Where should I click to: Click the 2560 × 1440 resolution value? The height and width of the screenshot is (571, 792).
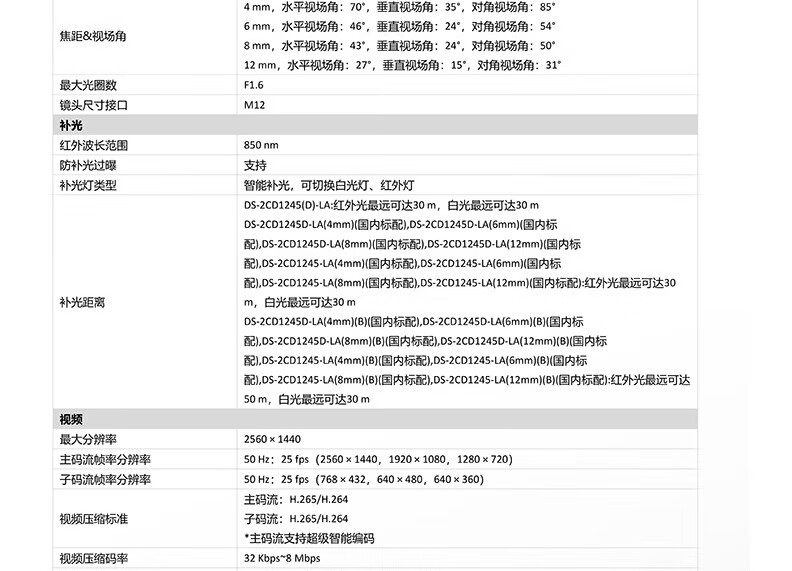click(x=272, y=439)
